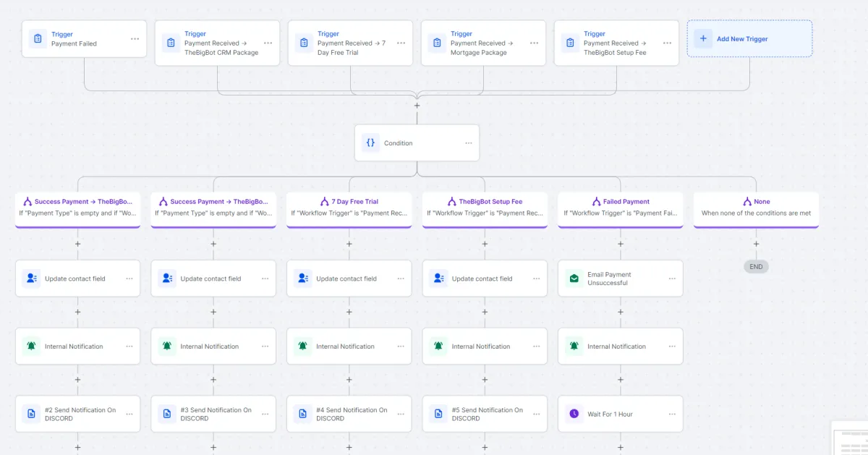Open the #5 Send Notification On DISCORD options menu
This screenshot has height=455, width=868.
(537, 414)
